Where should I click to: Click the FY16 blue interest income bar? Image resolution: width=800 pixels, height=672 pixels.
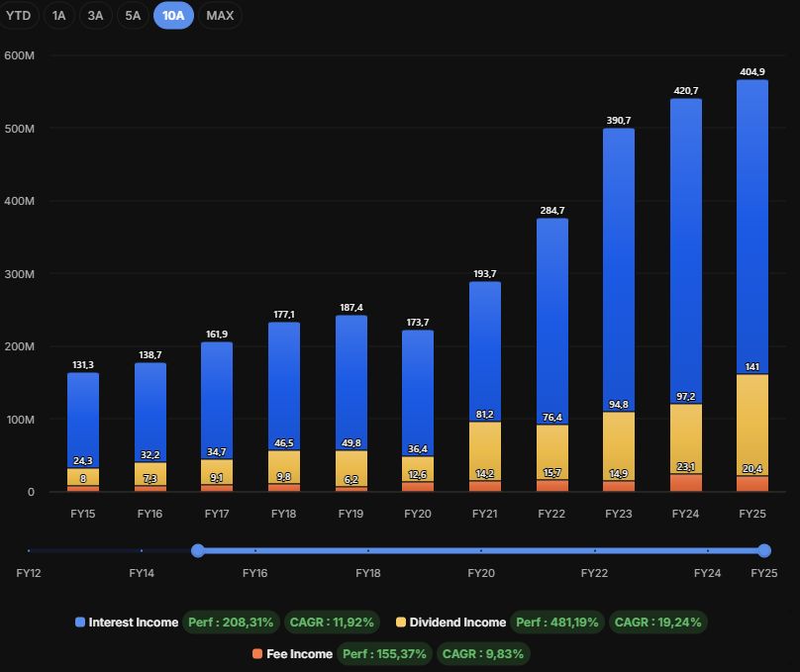click(150, 411)
